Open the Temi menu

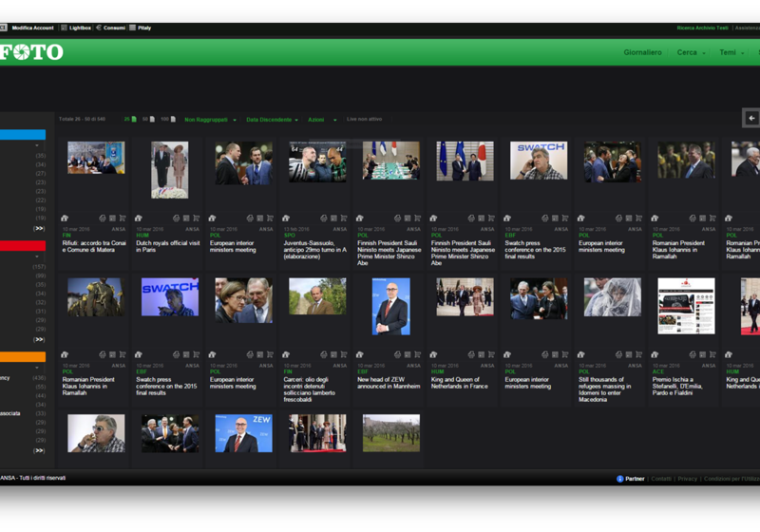731,52
